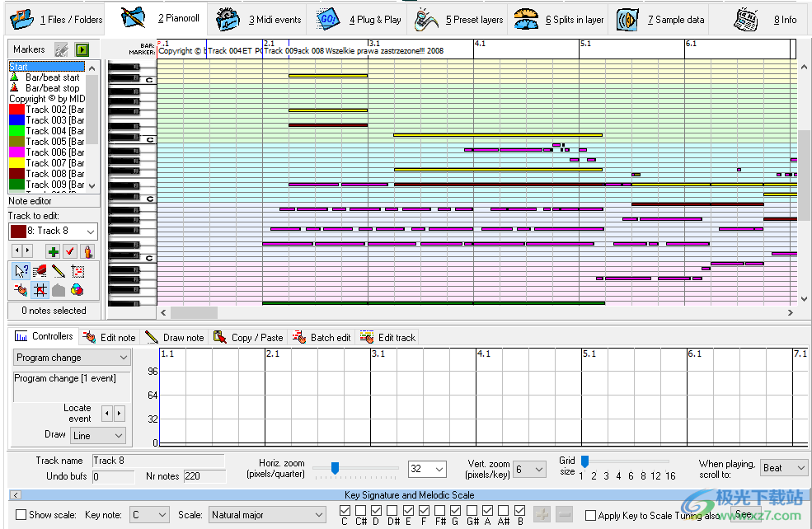Image resolution: width=812 pixels, height=529 pixels.
Task: Open the Key note dropdown
Action: coord(149,515)
